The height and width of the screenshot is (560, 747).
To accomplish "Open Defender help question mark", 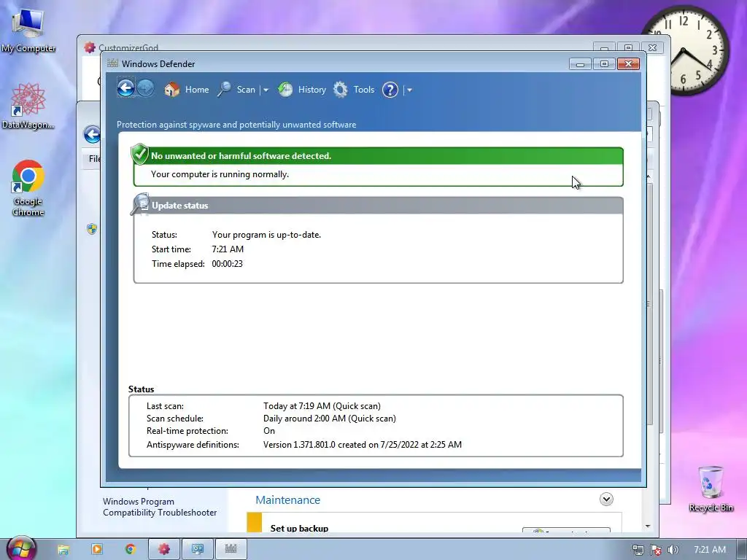I will [390, 90].
